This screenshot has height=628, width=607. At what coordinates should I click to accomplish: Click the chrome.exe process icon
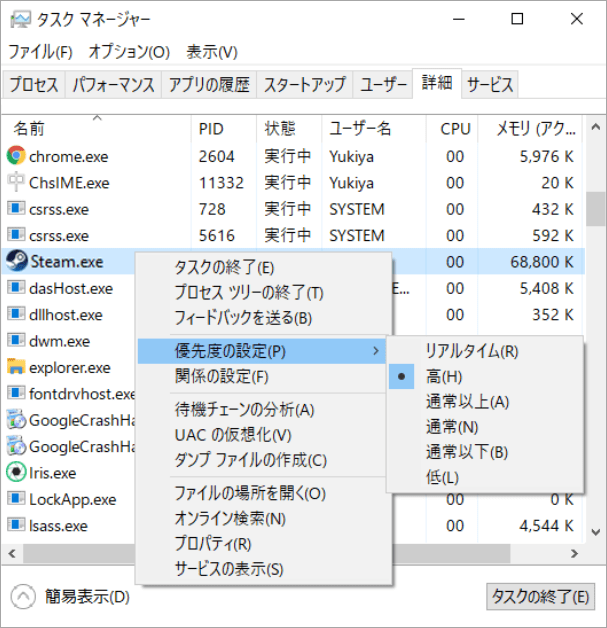16,155
